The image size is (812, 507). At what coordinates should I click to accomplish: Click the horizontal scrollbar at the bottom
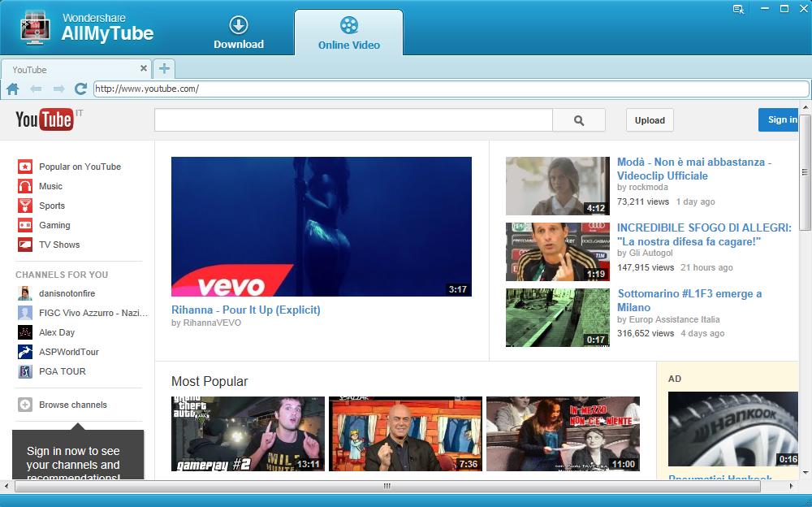[x=386, y=486]
